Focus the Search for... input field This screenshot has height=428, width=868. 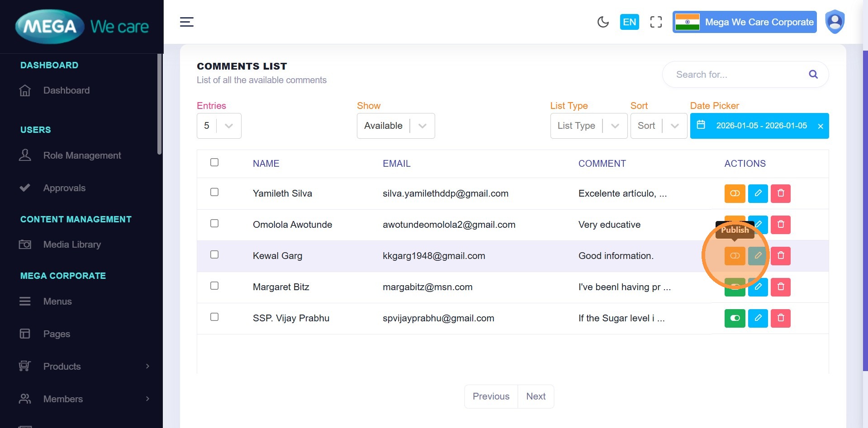click(x=737, y=75)
